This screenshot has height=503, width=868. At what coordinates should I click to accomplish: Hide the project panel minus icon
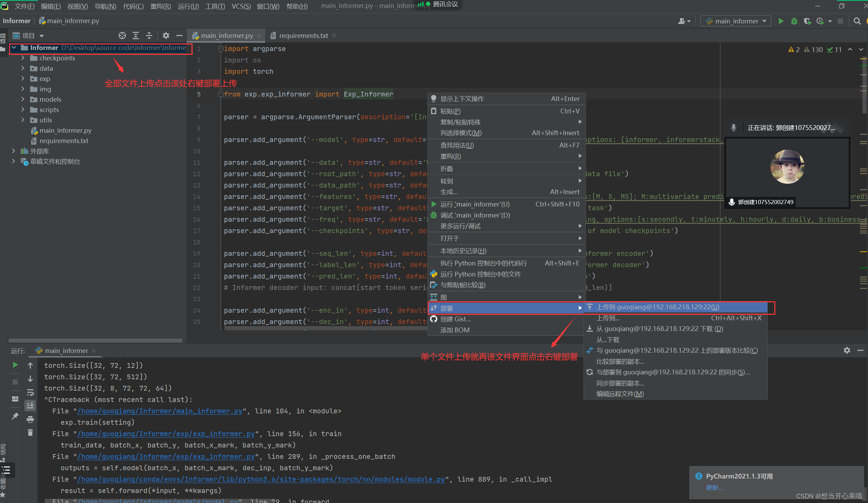click(x=179, y=36)
